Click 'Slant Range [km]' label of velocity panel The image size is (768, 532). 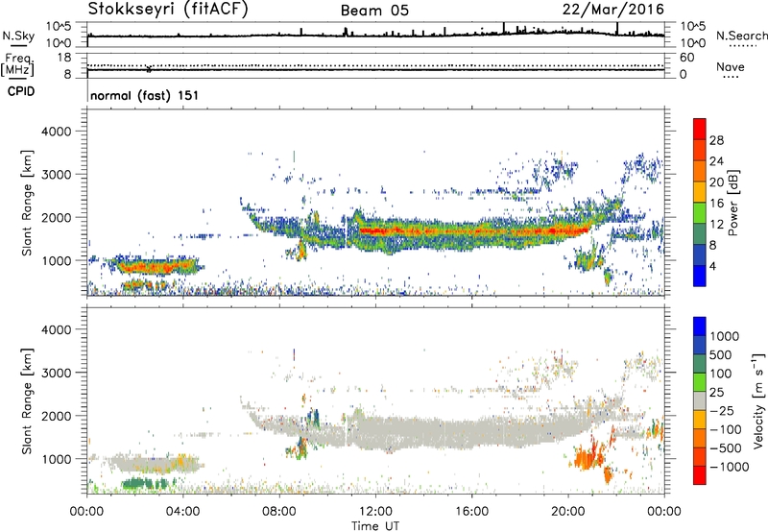tap(27, 401)
